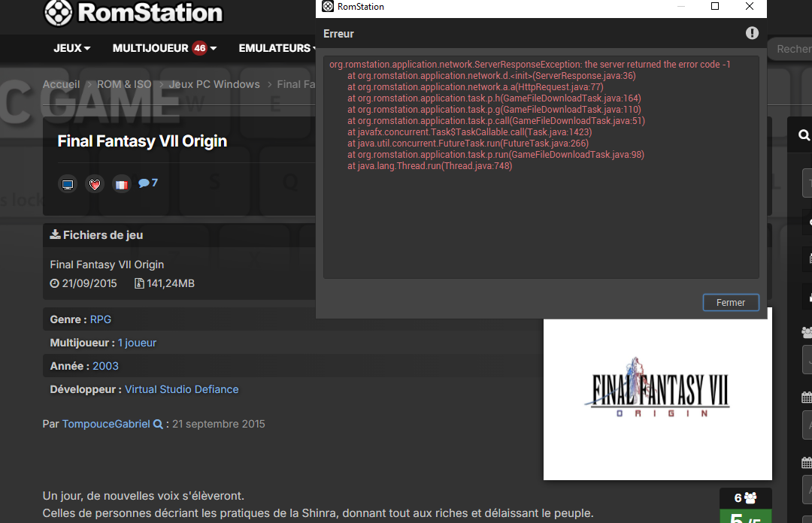Open the EMULATEURS menu
The image size is (812, 523).
(x=277, y=48)
